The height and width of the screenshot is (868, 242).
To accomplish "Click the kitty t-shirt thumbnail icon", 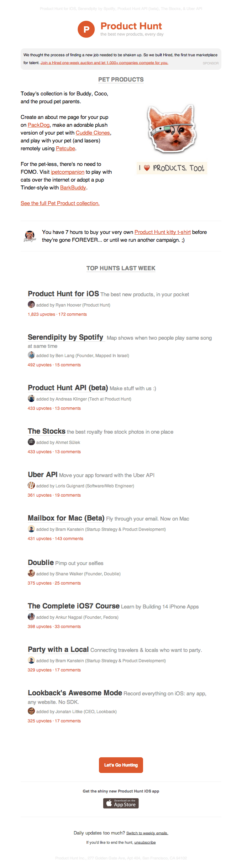I will click(30, 236).
